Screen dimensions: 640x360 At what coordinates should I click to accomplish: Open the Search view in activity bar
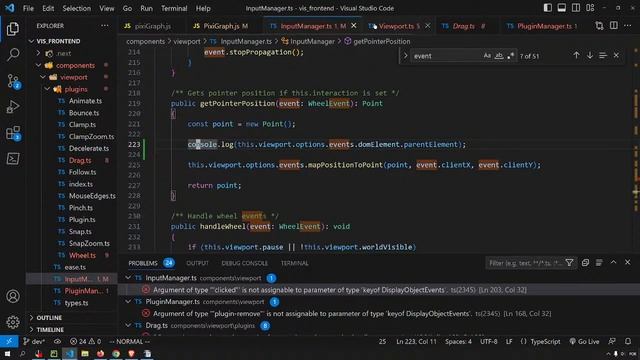coord(13,54)
